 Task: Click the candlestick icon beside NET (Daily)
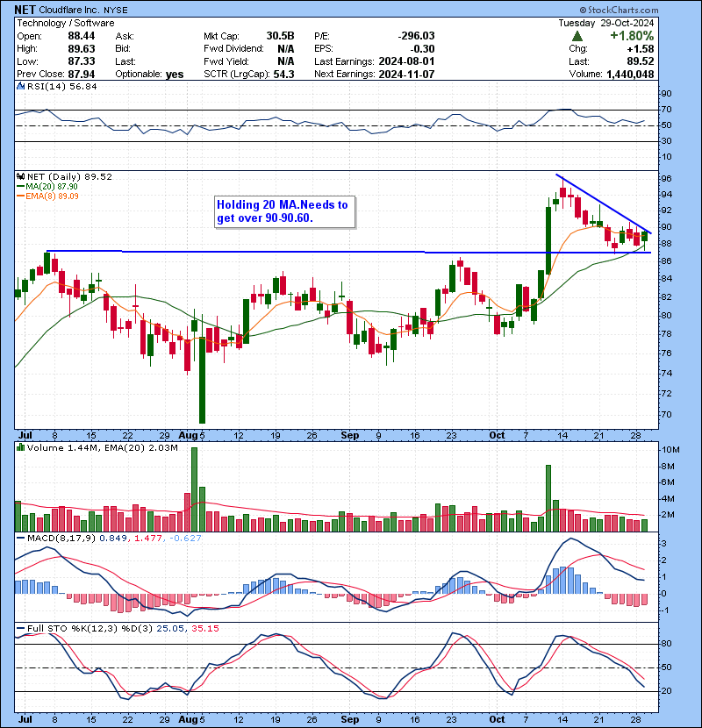(x=20, y=176)
